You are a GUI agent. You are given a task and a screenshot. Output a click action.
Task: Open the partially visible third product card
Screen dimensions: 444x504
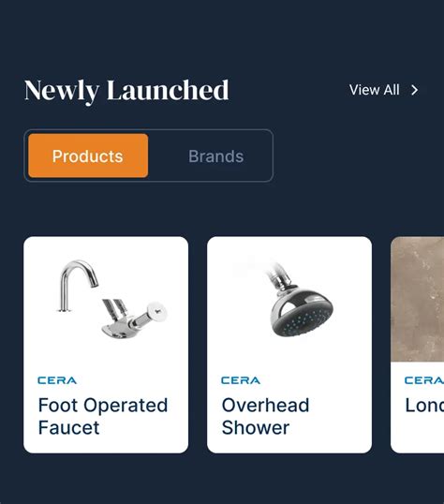tap(418, 345)
